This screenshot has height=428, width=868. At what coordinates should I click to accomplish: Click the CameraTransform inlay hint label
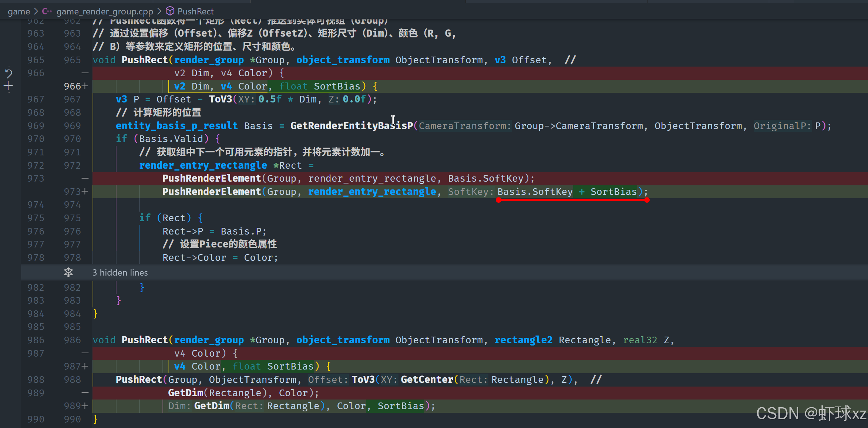pyautogui.click(x=465, y=126)
